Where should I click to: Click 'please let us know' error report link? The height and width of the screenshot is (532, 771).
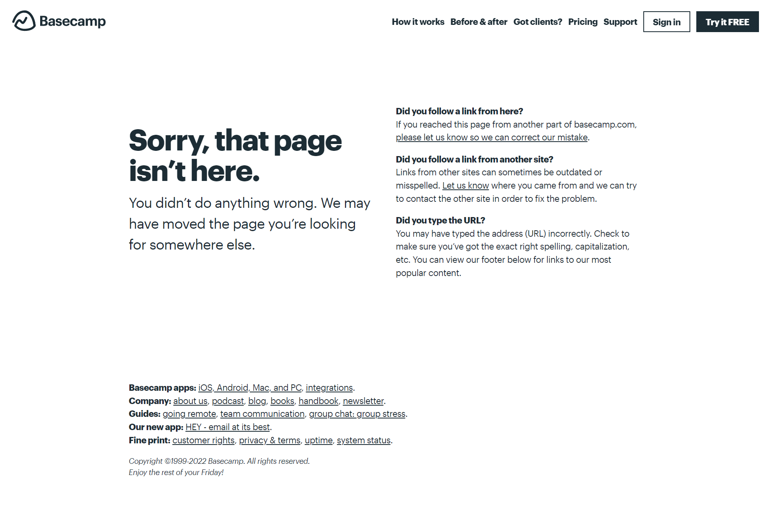click(x=492, y=137)
